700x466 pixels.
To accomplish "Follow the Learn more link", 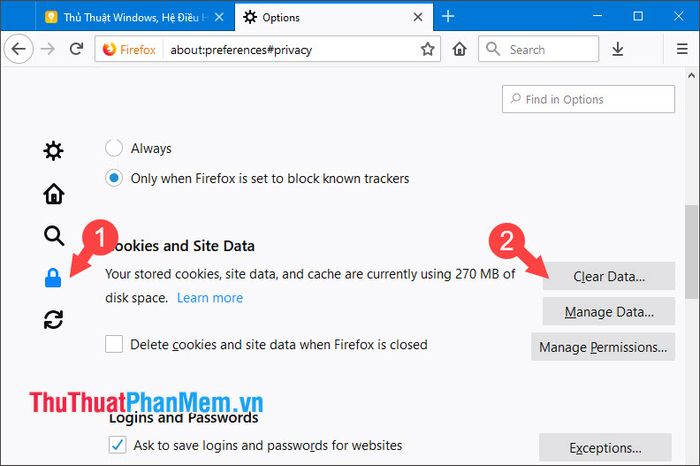I will (210, 298).
